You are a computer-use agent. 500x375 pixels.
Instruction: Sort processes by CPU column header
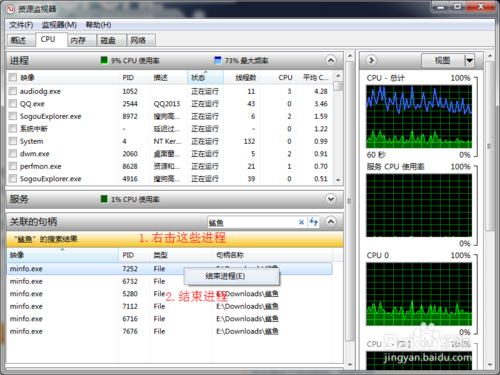[278, 78]
